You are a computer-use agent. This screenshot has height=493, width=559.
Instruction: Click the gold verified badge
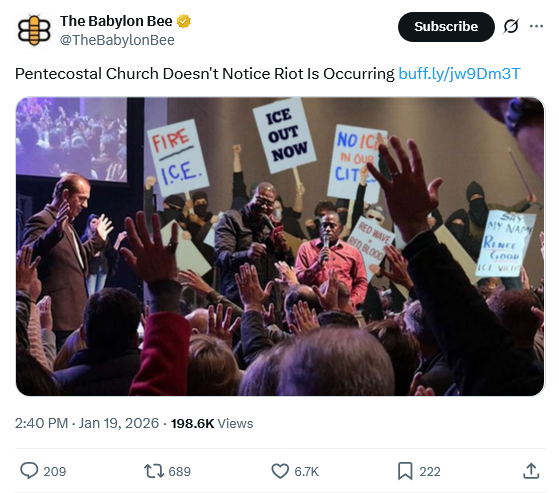(x=184, y=21)
